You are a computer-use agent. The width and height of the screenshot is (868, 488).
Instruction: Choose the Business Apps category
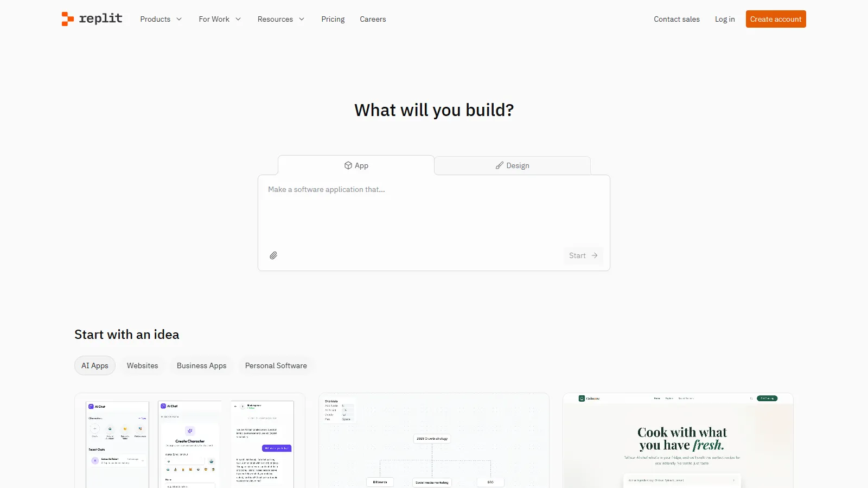(201, 365)
